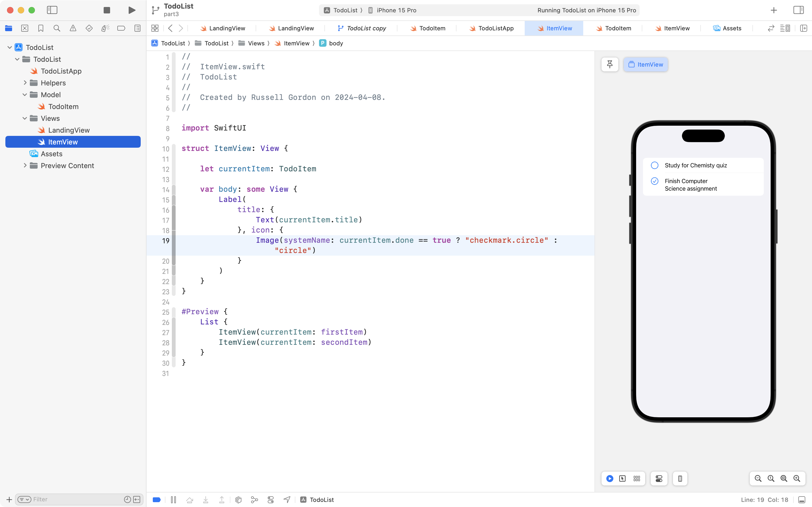Select LandingView in the file navigator
Screen dimensions: 812x507
pos(69,130)
